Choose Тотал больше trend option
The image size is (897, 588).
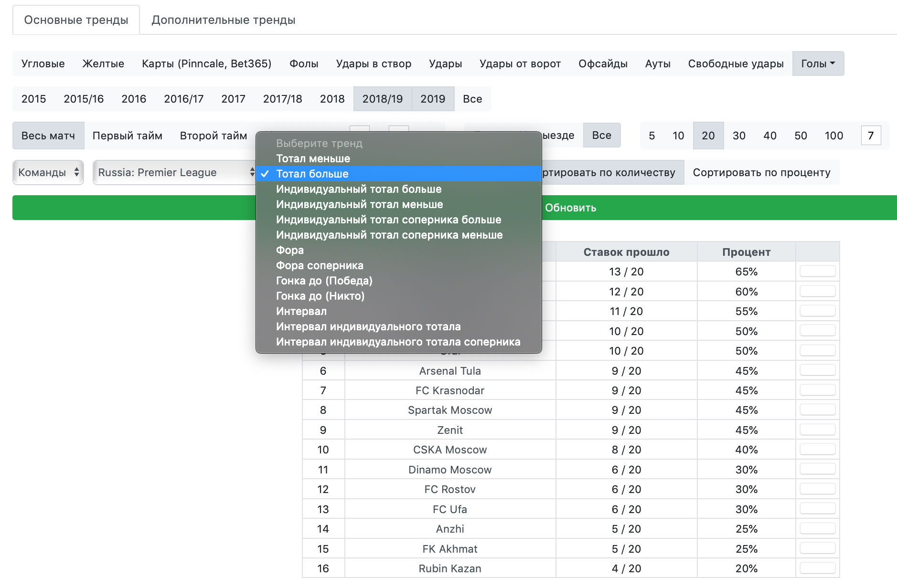[399, 174]
